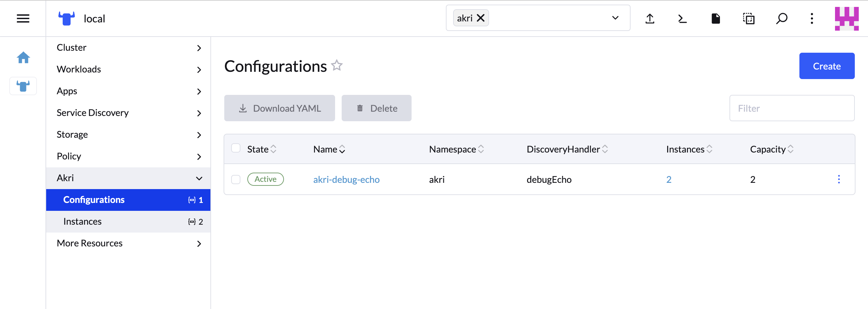The image size is (868, 309).
Task: Click the blue Create button
Action: click(826, 66)
